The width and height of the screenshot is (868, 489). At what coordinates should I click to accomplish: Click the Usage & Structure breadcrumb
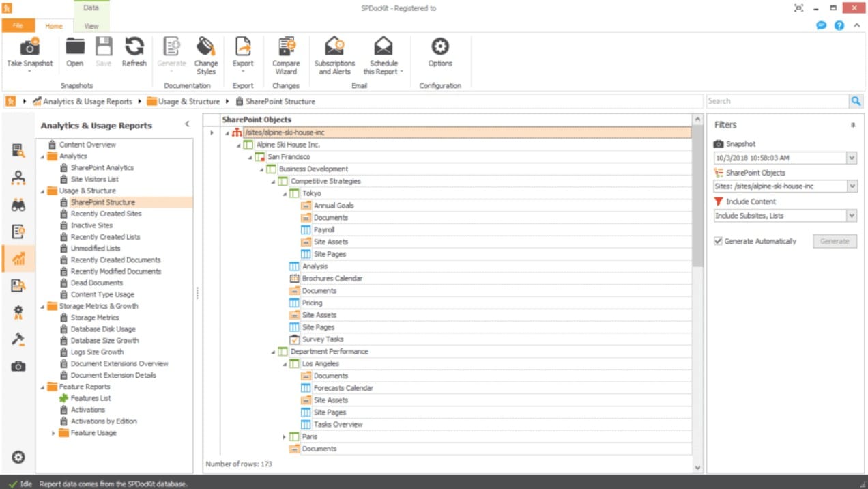(x=189, y=102)
